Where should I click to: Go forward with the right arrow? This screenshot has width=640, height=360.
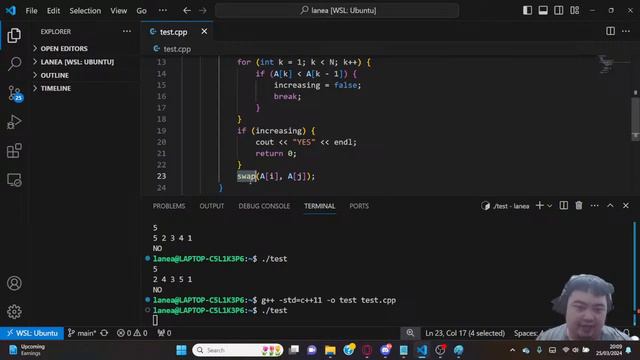[x=203, y=10]
